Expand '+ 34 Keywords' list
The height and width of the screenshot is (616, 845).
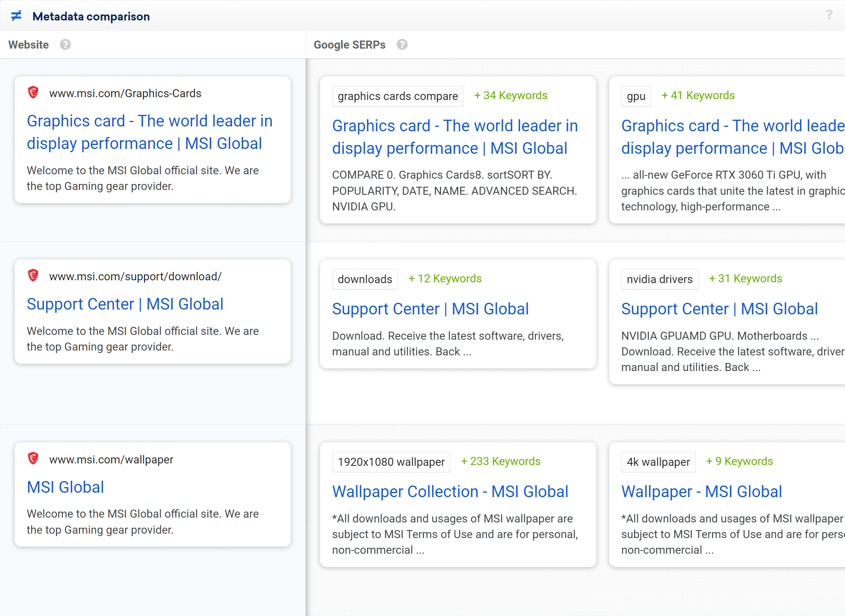(511, 96)
